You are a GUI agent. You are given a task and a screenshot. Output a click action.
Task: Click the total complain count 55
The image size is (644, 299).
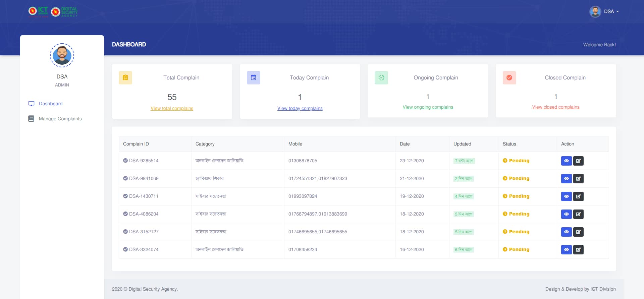click(x=172, y=97)
